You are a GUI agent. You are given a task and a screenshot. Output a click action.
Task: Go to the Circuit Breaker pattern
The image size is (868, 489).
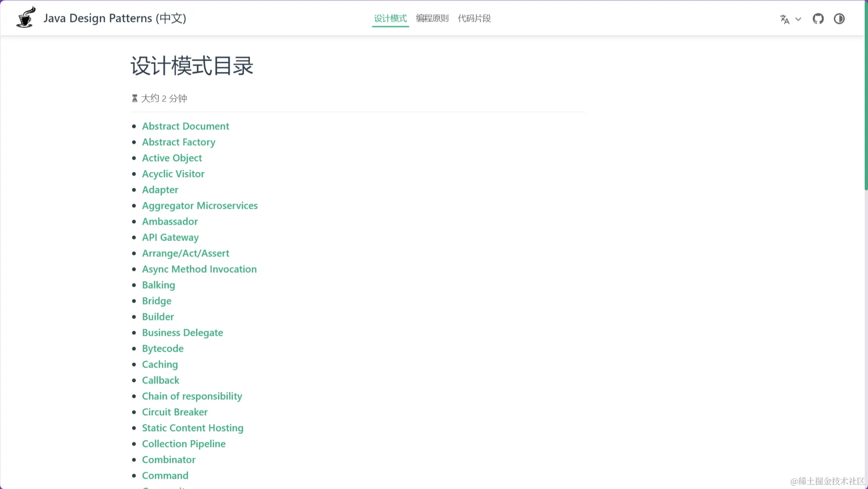click(175, 412)
